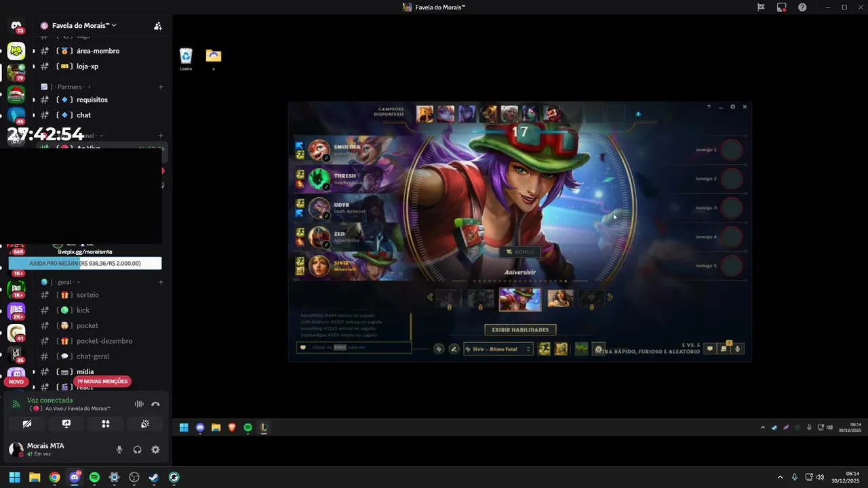Jump to the 79 novas menções pill
The image size is (868, 488).
[102, 382]
